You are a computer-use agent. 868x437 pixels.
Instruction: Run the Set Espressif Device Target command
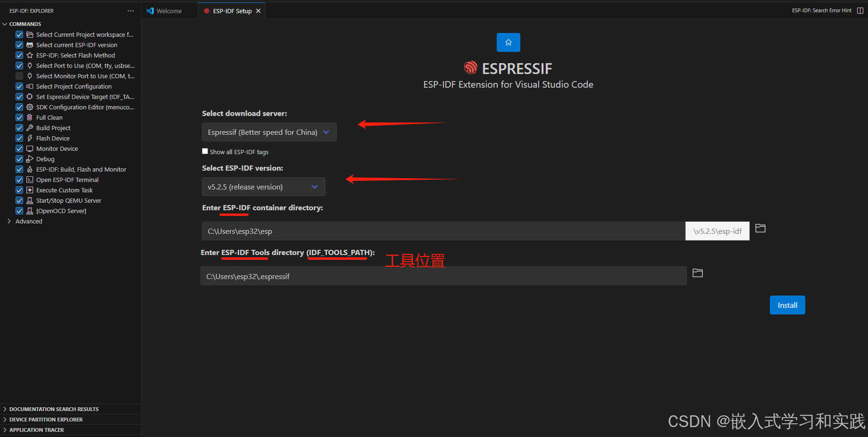(85, 97)
